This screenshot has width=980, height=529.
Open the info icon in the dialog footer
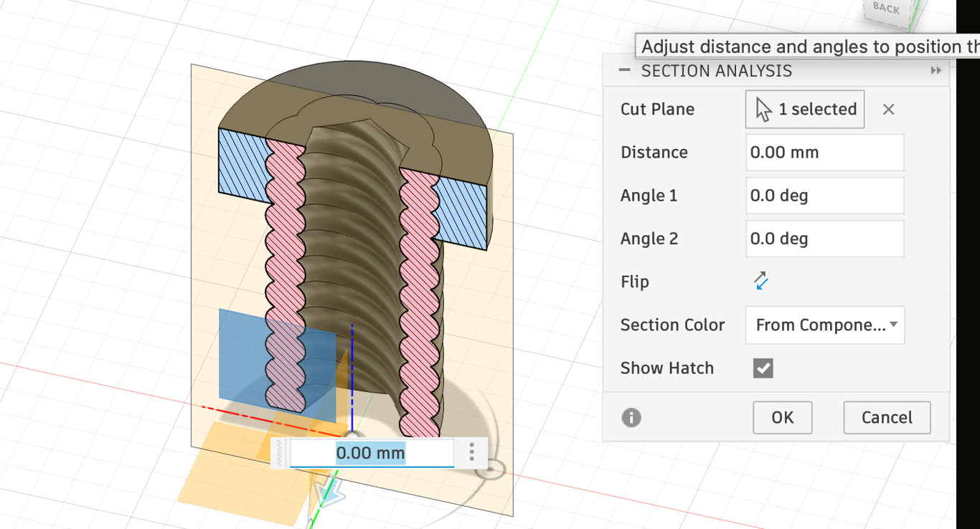[x=631, y=418]
